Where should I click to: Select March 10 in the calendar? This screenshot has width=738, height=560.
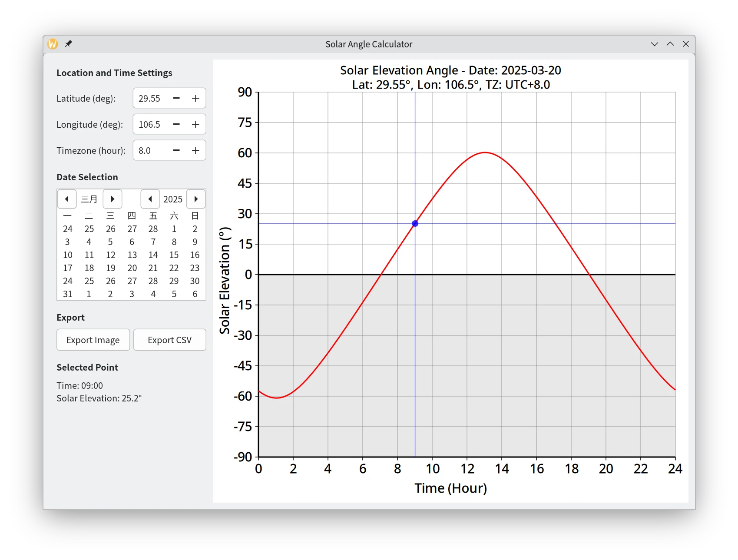pos(68,255)
